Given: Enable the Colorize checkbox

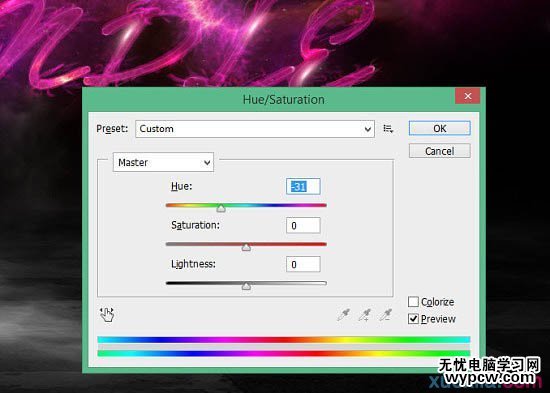Looking at the screenshot, I should click(x=413, y=302).
